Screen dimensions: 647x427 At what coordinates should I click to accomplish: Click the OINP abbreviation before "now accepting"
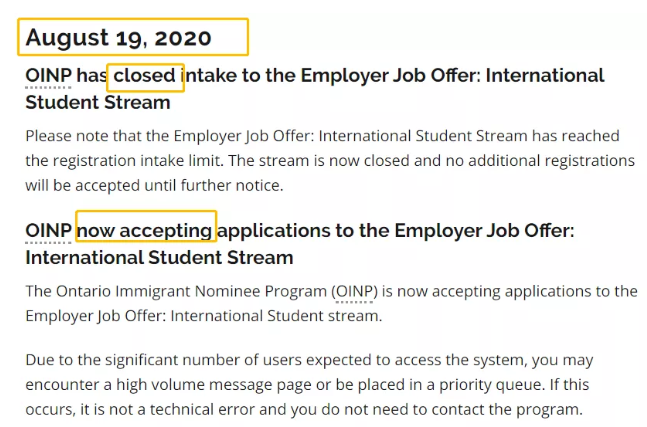(x=48, y=230)
